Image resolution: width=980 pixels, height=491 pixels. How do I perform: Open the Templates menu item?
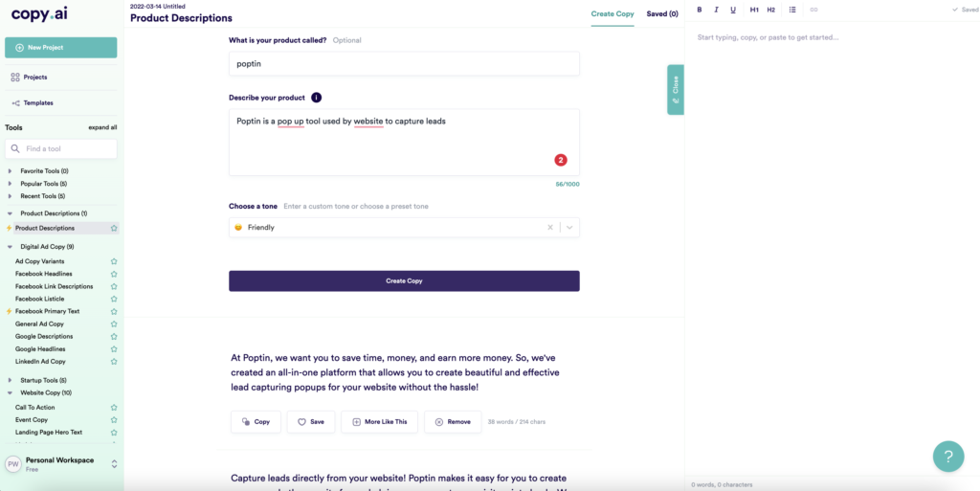(38, 102)
